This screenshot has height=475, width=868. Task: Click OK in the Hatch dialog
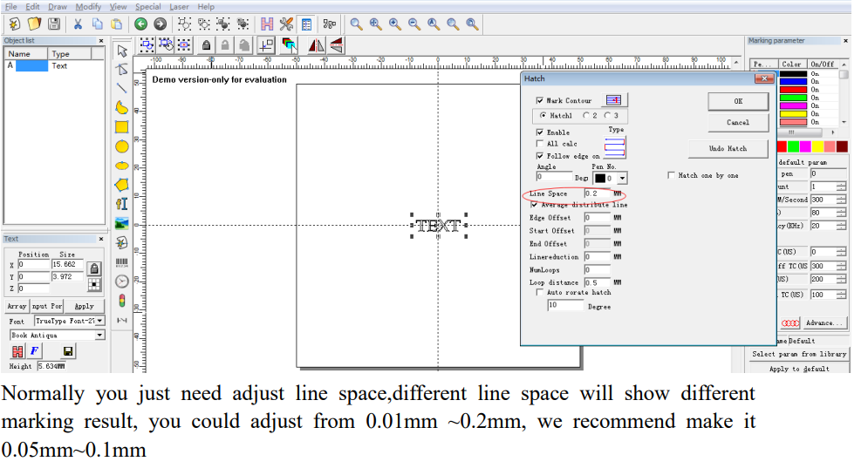pos(738,101)
